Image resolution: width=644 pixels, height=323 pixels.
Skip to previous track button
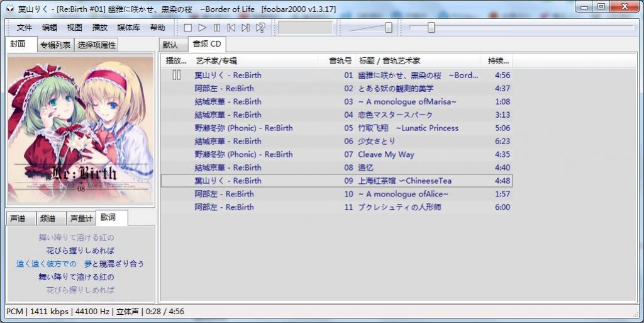(231, 28)
